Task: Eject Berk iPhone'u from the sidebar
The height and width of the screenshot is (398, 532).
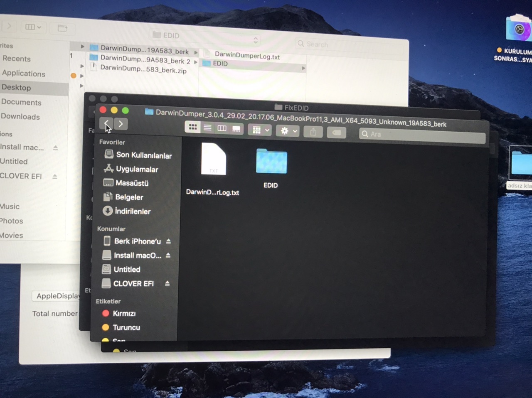Action: [168, 241]
